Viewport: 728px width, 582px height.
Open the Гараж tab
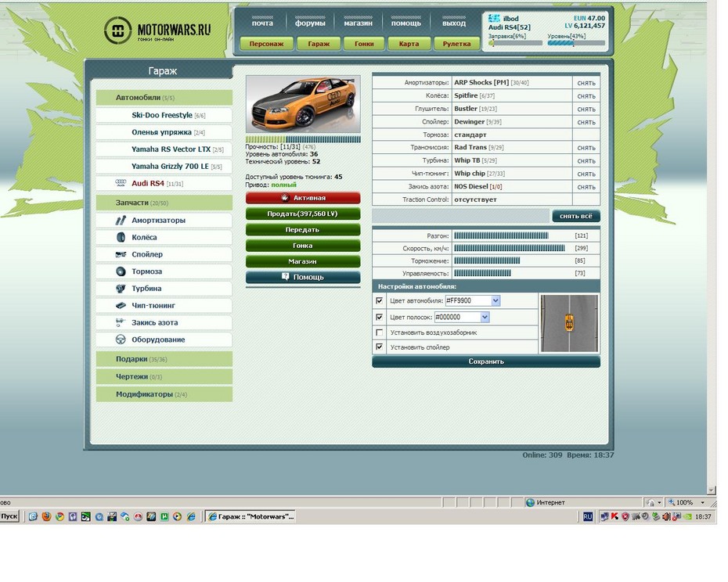point(319,44)
